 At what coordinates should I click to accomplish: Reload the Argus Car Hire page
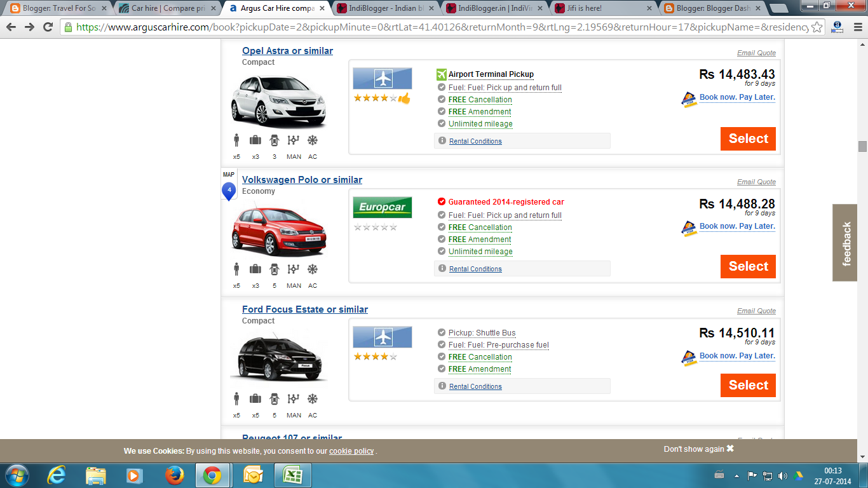48,27
